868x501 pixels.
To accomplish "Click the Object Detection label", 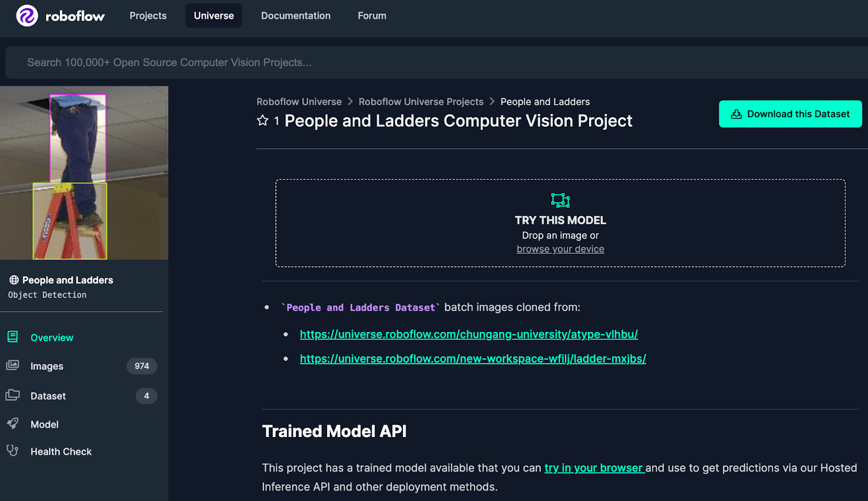I will (x=47, y=295).
